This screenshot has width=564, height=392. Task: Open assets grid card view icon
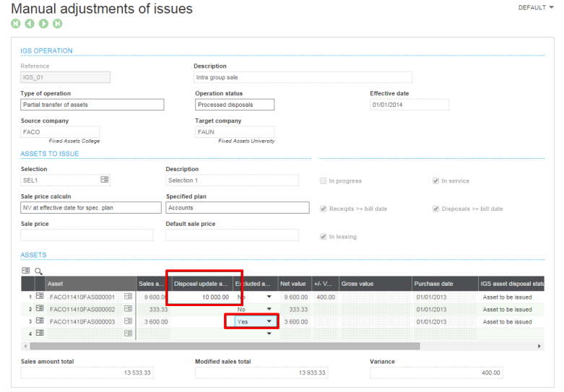25,271
